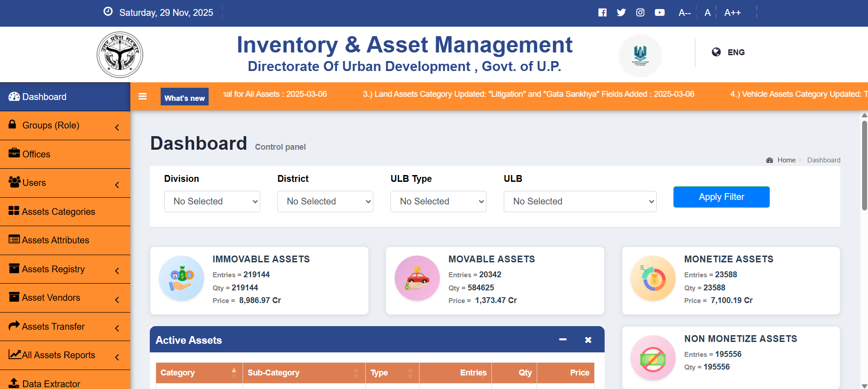Select the ULB combo box
Image resolution: width=868 pixels, height=389 pixels.
pyautogui.click(x=580, y=201)
